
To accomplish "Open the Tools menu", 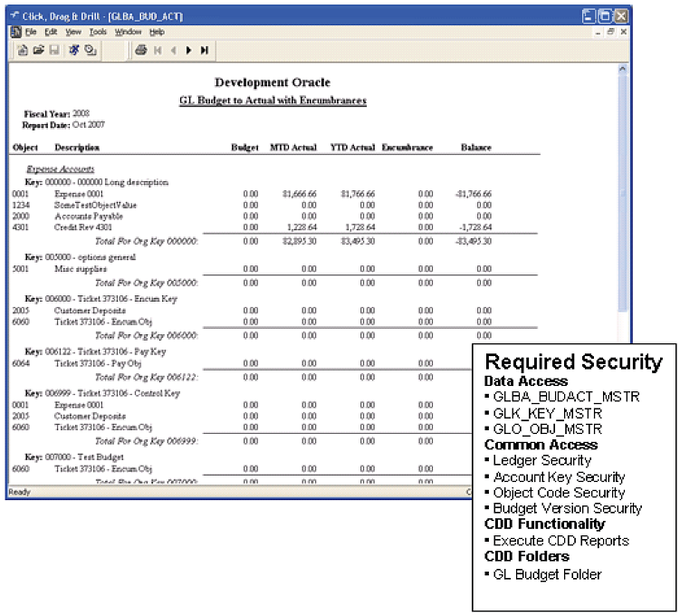I will [98, 32].
